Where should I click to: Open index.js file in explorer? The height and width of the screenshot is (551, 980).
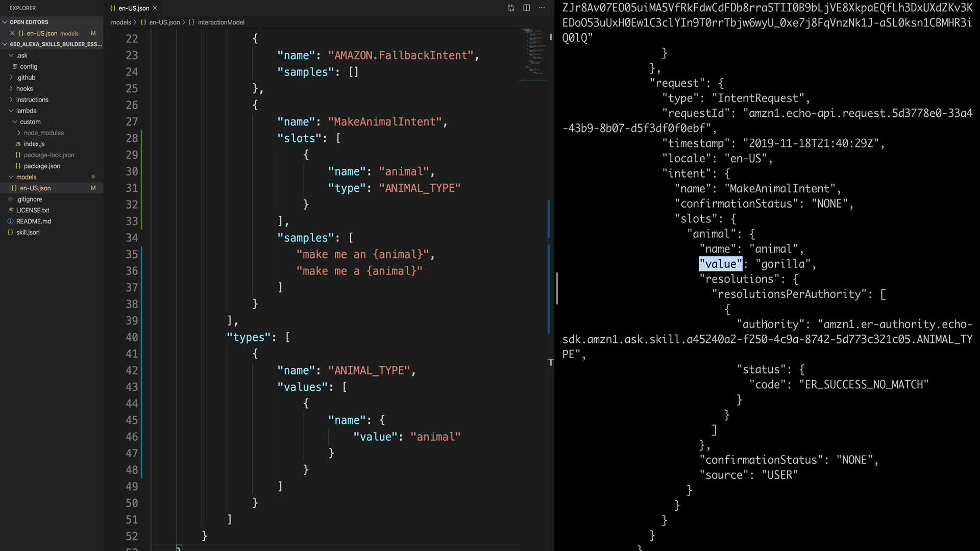pos(34,144)
